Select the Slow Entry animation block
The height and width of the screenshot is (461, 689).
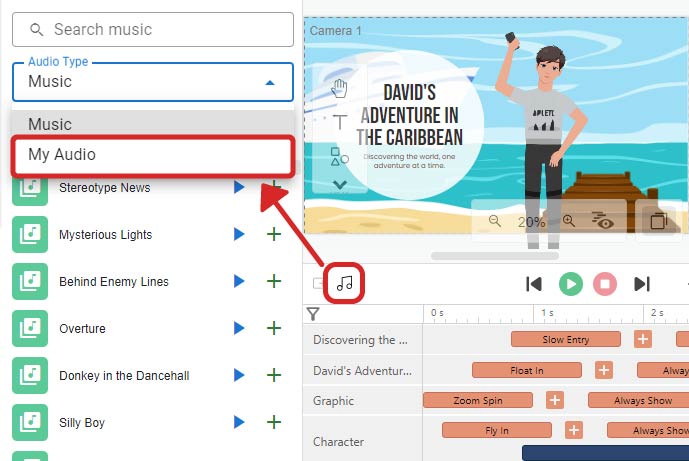point(566,340)
